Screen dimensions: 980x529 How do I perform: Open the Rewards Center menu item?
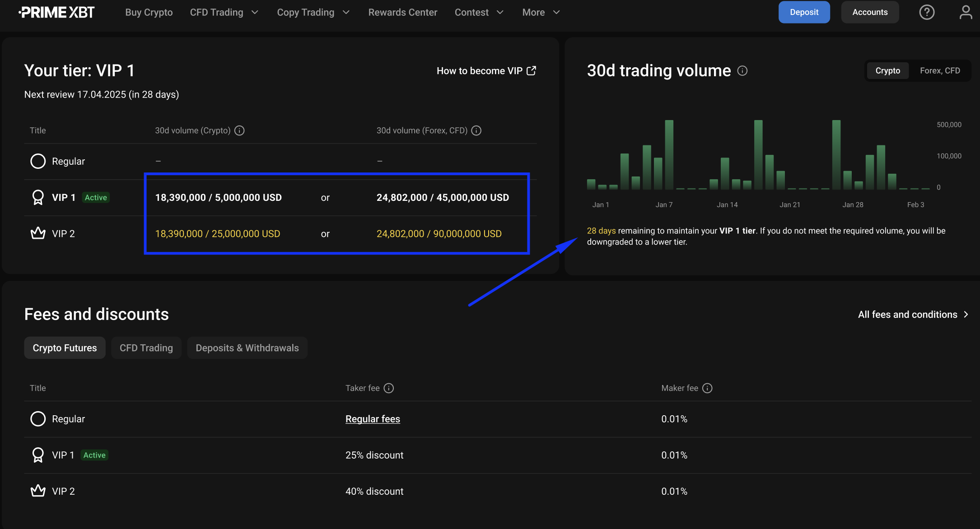tap(402, 12)
